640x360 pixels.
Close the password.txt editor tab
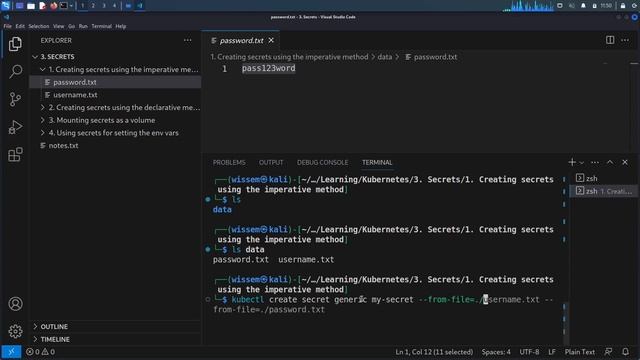coord(271,40)
